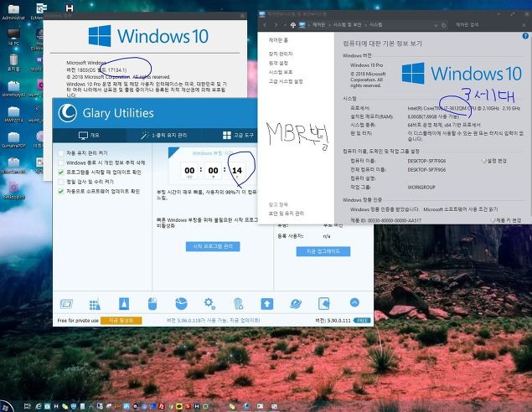Image resolution: width=532 pixels, height=412 pixels.
Task: Click the planet browser icon in Glary toolbar
Action: tap(296, 303)
